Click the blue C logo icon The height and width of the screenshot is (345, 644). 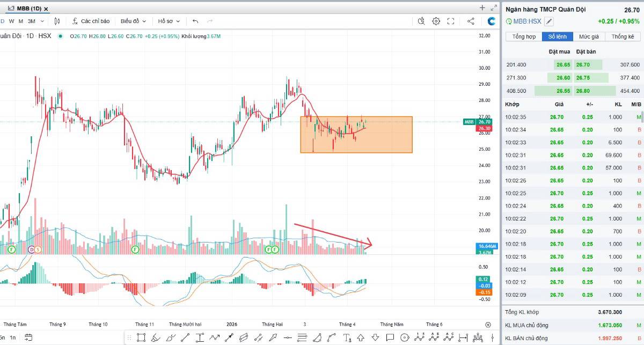[x=492, y=21]
